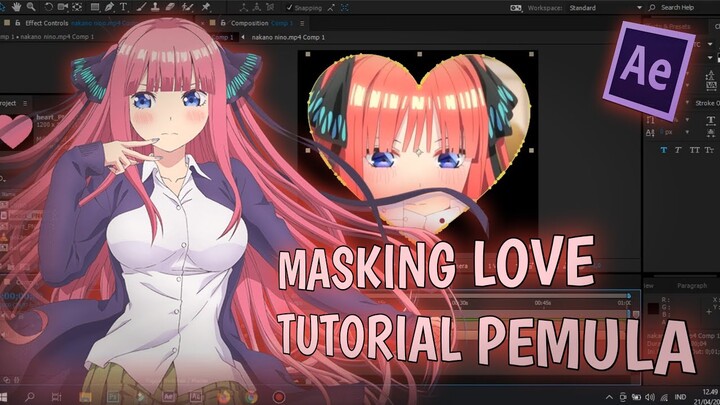Select the Hand tool
Screen dimensions: 720x405
tap(17, 6)
